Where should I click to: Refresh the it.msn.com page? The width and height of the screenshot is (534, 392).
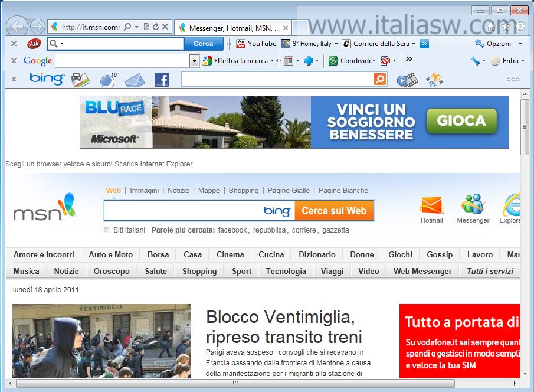coord(156,27)
